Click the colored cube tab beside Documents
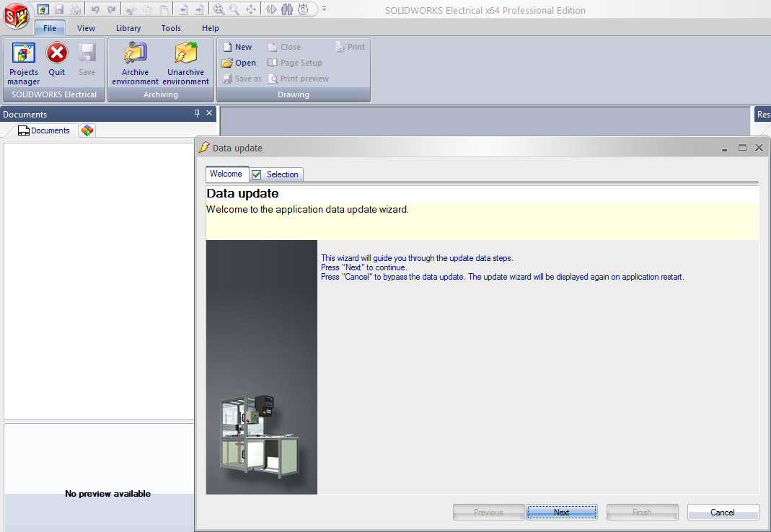 pos(87,130)
